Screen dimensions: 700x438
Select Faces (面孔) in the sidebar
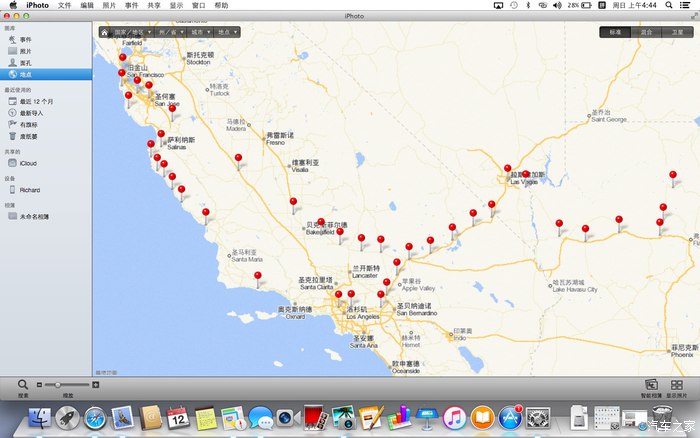25,62
